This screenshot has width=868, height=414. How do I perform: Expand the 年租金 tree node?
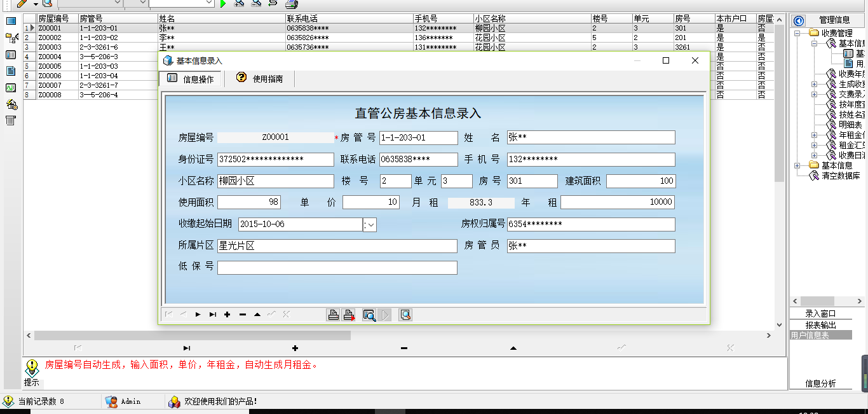(815, 135)
